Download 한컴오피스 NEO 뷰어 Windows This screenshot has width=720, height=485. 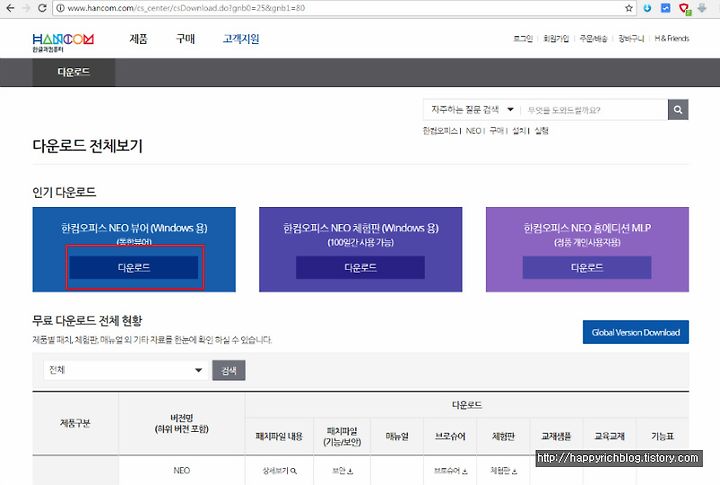134,267
